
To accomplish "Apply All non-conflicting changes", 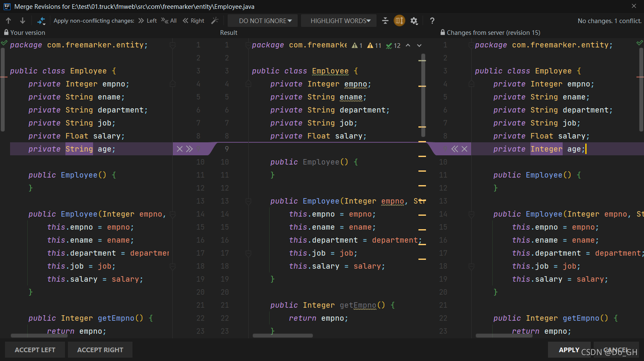I will (x=169, y=21).
